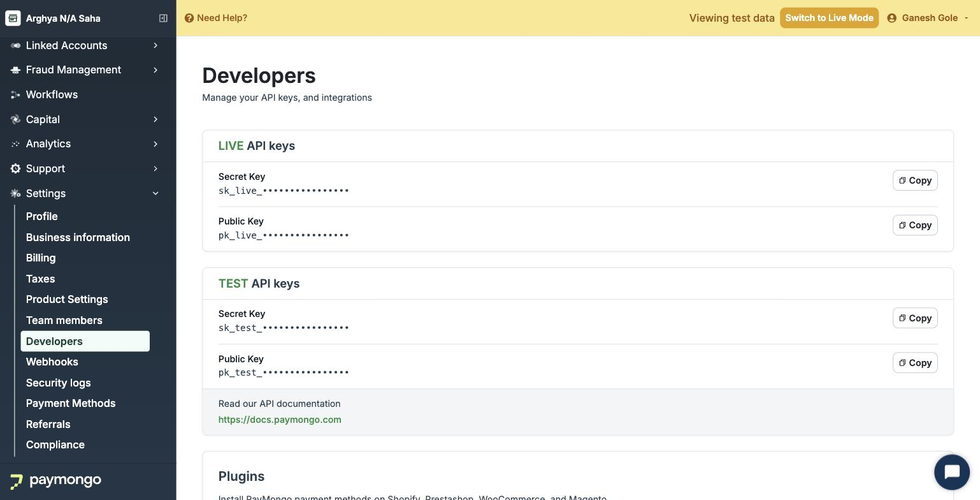Copy the test Public Key
This screenshot has height=500, width=980.
pos(915,363)
